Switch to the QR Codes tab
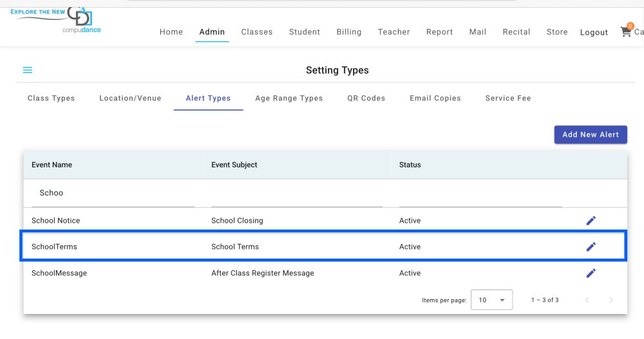This screenshot has height=339, width=644. [366, 98]
